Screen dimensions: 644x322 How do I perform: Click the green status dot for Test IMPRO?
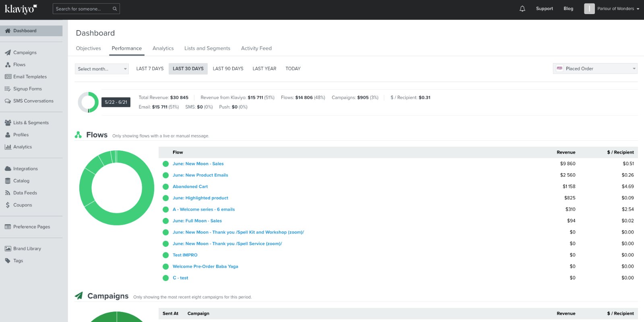tap(165, 255)
